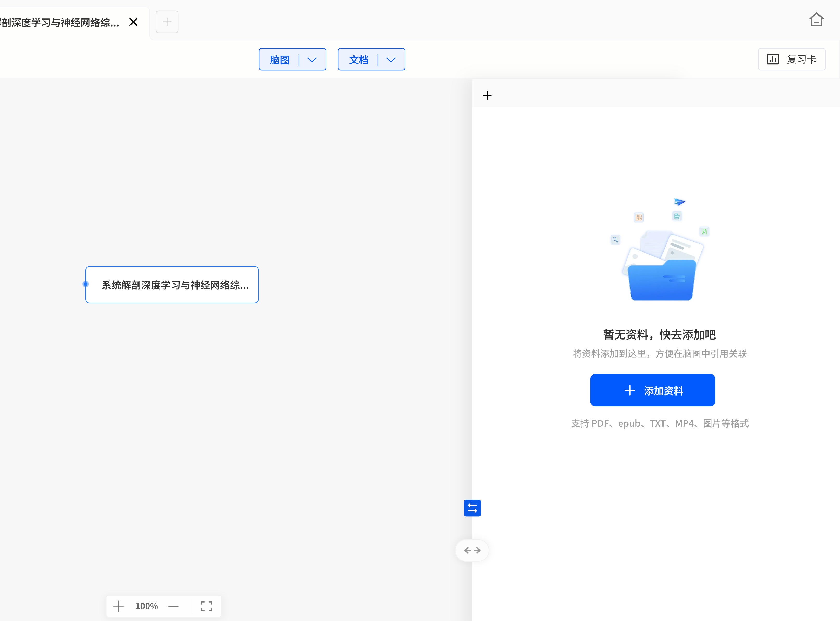Open a new tab with plus button

tap(167, 22)
